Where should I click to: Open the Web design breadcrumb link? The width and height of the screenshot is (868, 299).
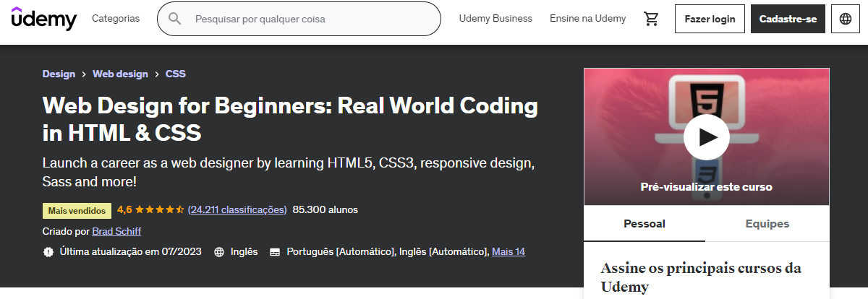(120, 74)
